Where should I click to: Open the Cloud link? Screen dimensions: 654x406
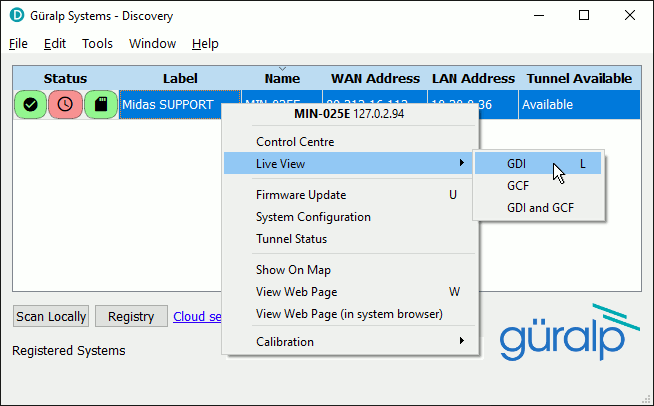coord(197,316)
